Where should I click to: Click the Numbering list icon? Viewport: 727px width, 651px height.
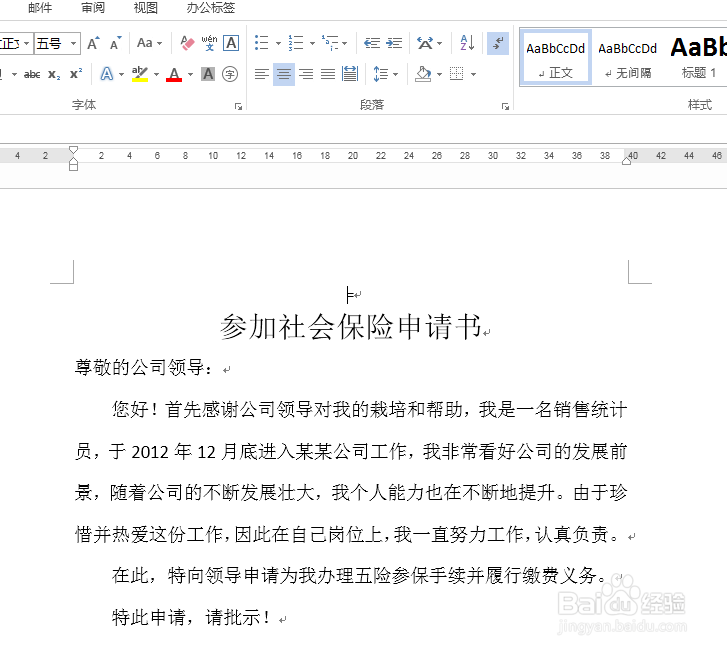coord(296,43)
